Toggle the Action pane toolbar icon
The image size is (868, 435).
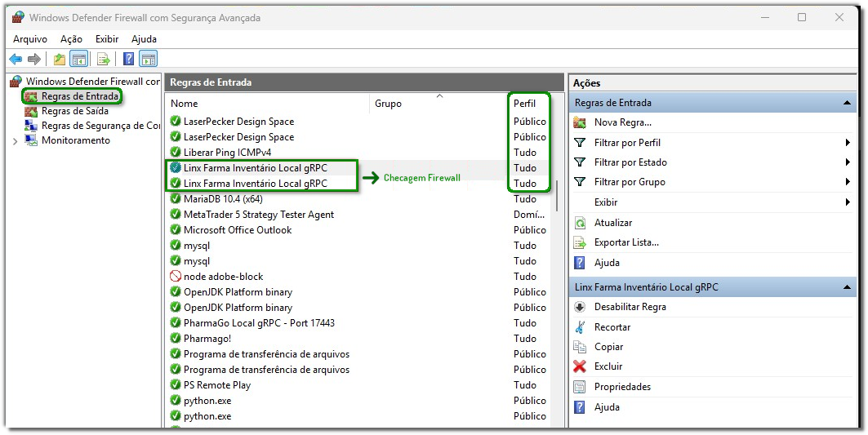click(149, 59)
